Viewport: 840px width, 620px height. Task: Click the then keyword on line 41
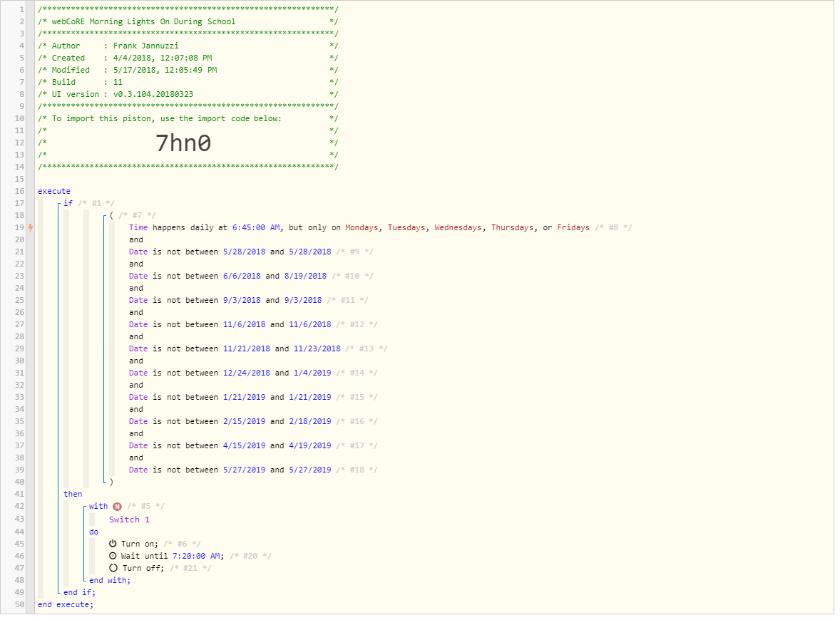[73, 495]
